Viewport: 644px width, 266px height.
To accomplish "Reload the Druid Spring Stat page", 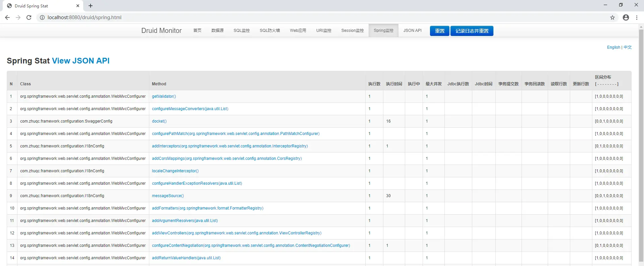I will 29,17.
